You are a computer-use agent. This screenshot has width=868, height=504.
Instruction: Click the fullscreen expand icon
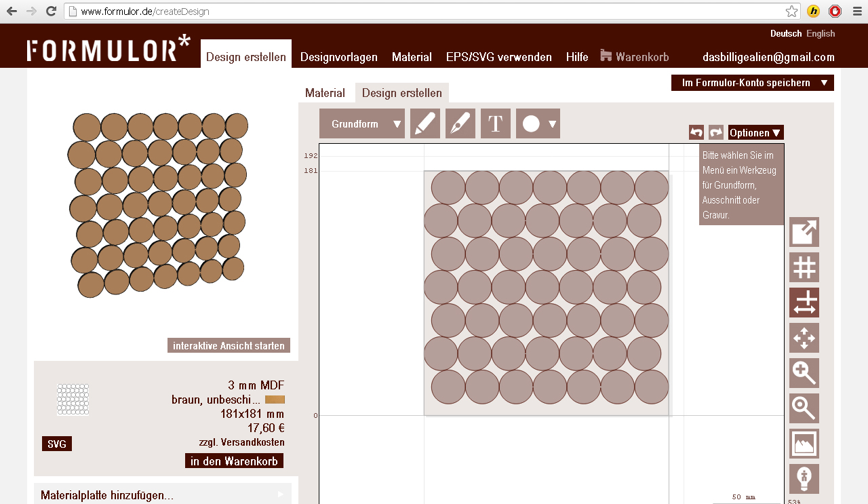coord(804,232)
